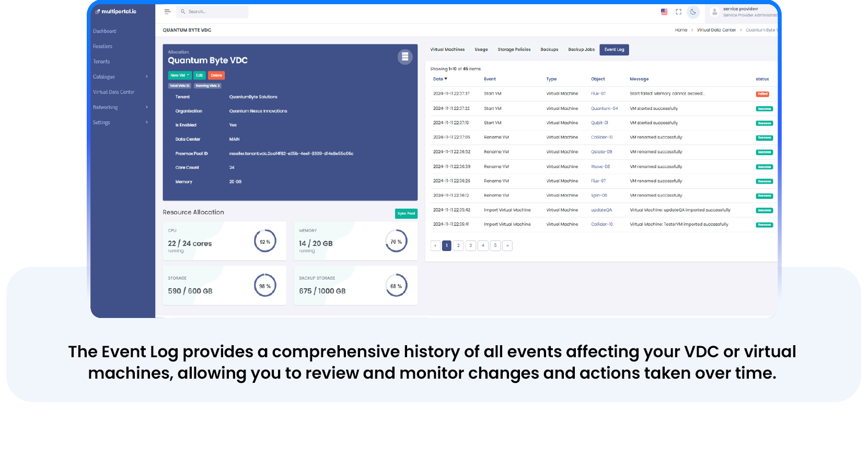Switch to the Virtual Machines tab
This screenshot has height=466, width=868.
(x=447, y=50)
